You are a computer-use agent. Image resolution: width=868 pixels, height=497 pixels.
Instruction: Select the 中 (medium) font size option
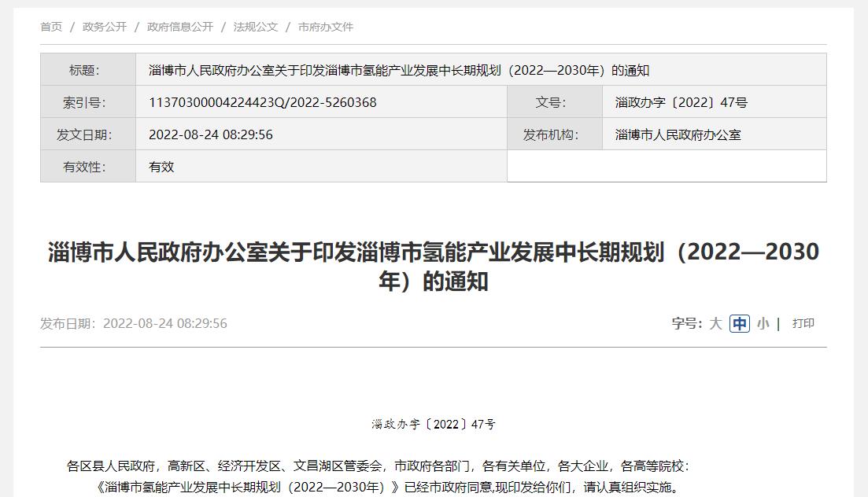pos(739,323)
